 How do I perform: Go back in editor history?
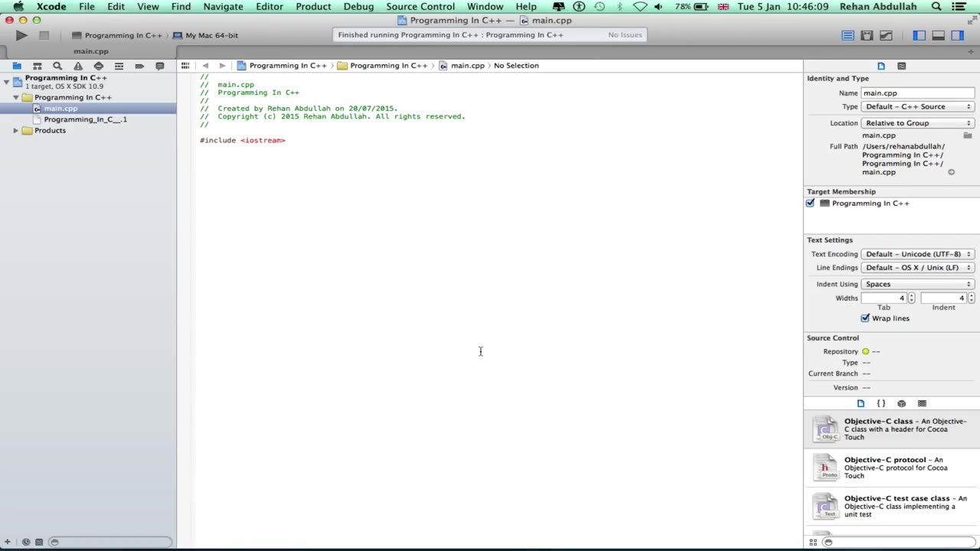(x=205, y=66)
